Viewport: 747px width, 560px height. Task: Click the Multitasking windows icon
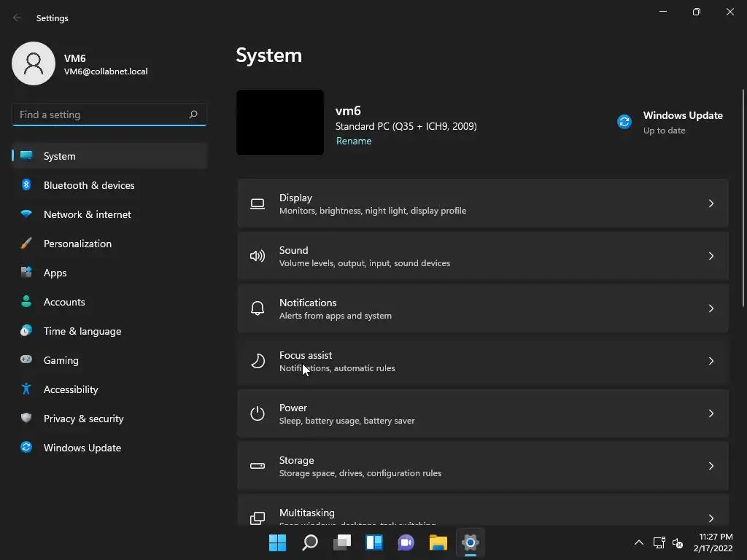point(258,518)
